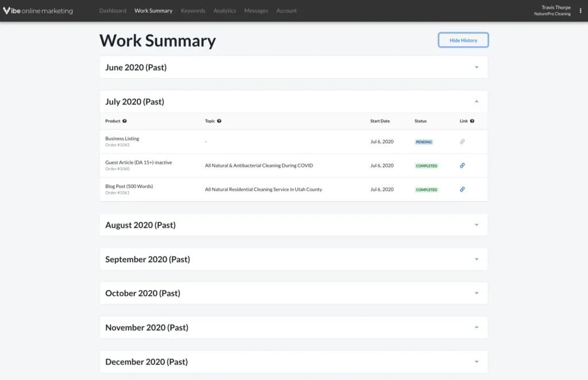Viewport: 588px width, 380px height.
Task: Collapse the July 2020 section
Action: point(477,102)
